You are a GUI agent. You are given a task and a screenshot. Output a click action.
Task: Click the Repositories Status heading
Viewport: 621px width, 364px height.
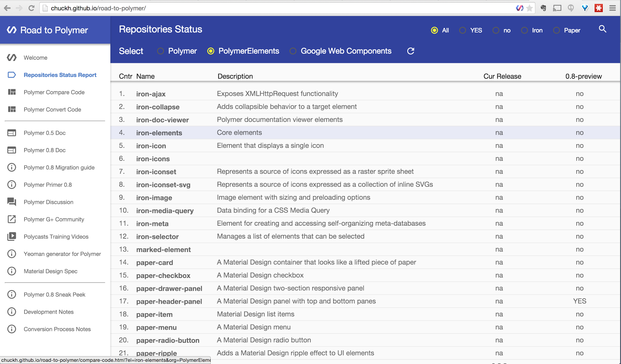coord(160,29)
